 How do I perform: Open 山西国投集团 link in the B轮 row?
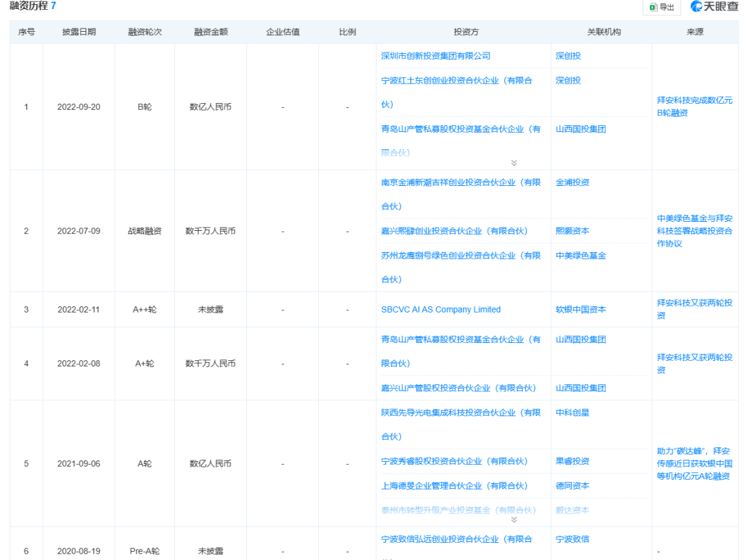coord(580,129)
